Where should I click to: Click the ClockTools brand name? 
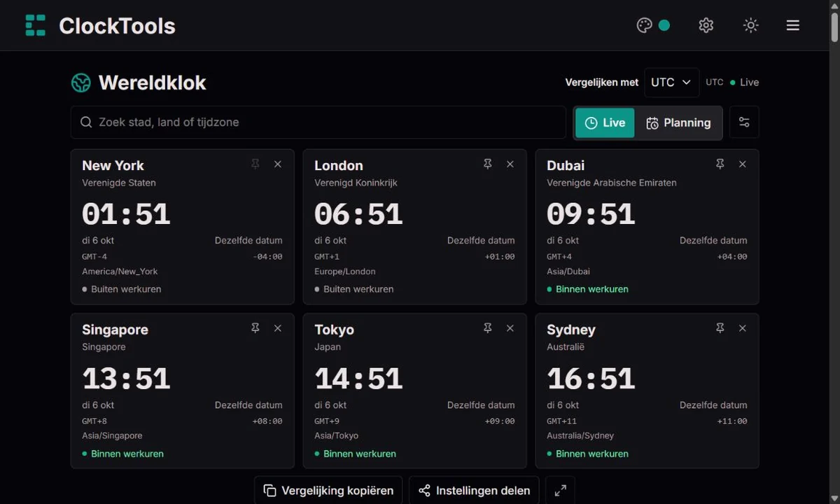(117, 26)
